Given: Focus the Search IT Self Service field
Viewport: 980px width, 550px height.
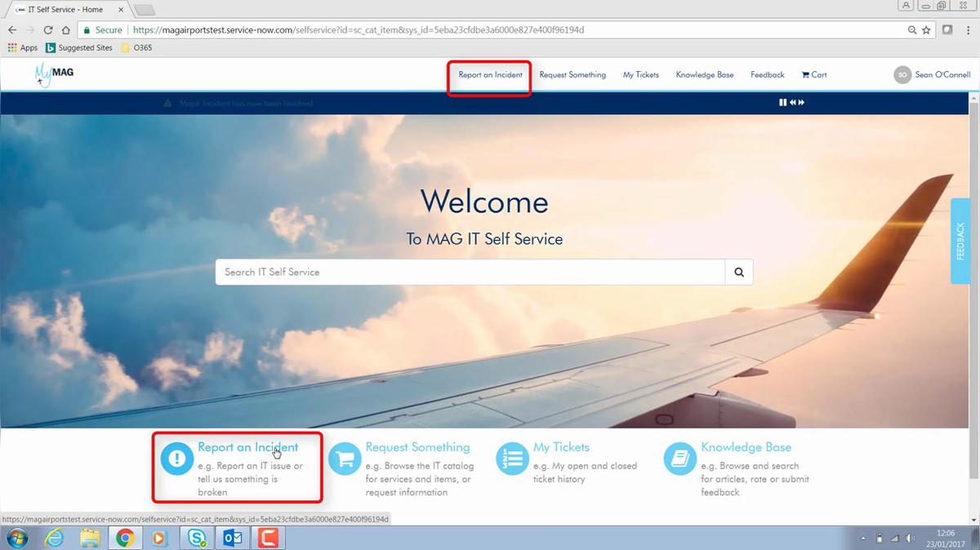Looking at the screenshot, I should pyautogui.click(x=470, y=272).
